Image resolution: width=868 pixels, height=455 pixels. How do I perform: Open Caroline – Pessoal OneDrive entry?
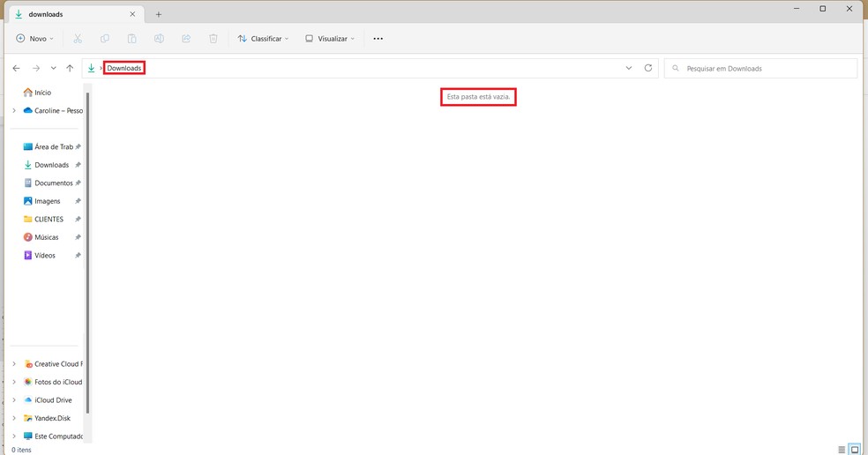pos(53,111)
